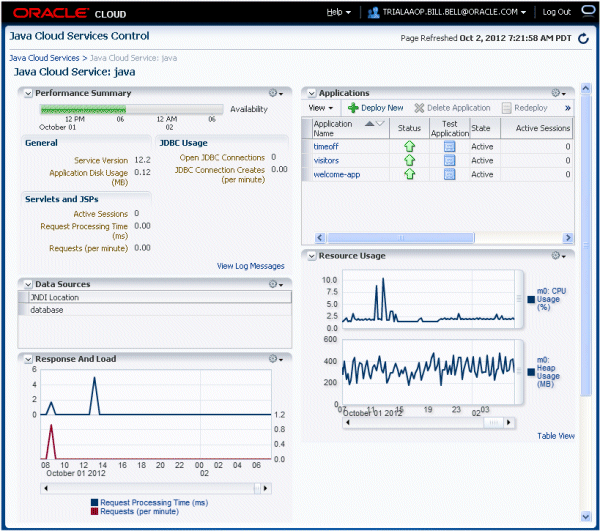Open test application icon for timeoff
The width and height of the screenshot is (600, 531).
(449, 147)
